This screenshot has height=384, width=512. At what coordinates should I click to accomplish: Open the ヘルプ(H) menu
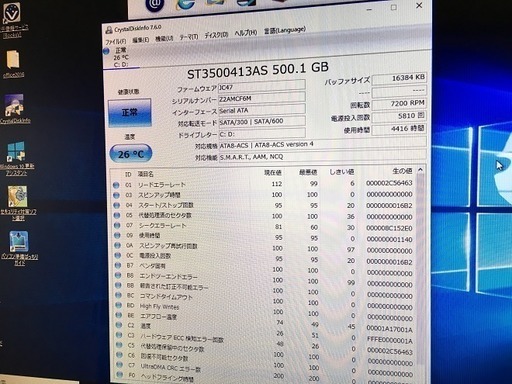click(246, 33)
